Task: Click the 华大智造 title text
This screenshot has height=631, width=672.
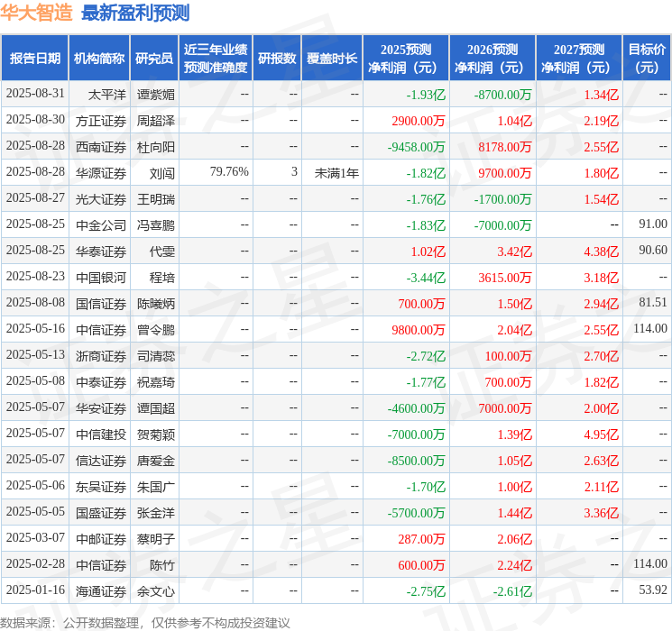Action: [x=36, y=13]
